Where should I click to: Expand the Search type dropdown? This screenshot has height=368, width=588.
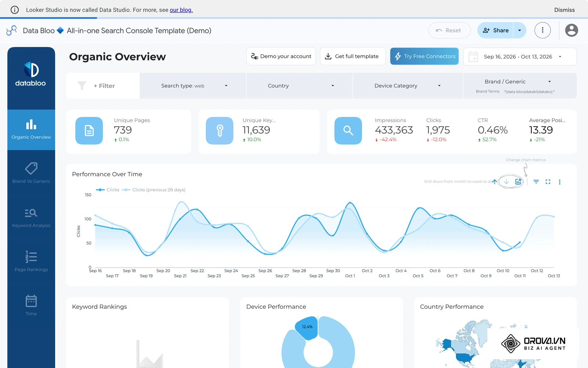coord(193,86)
